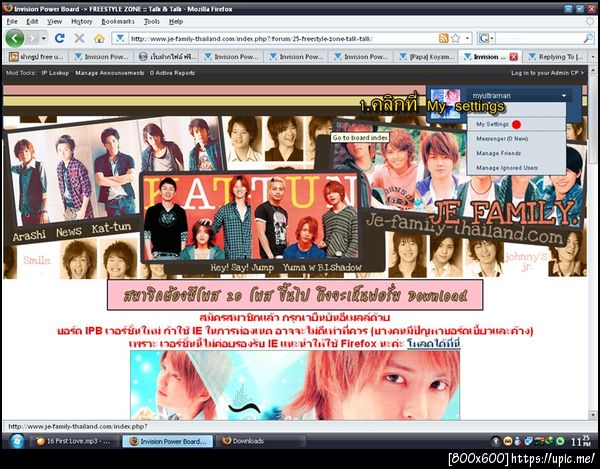The height and width of the screenshot is (469, 600).
Task: Switch to the Invision Power Board taskbar button
Action: coord(168,441)
